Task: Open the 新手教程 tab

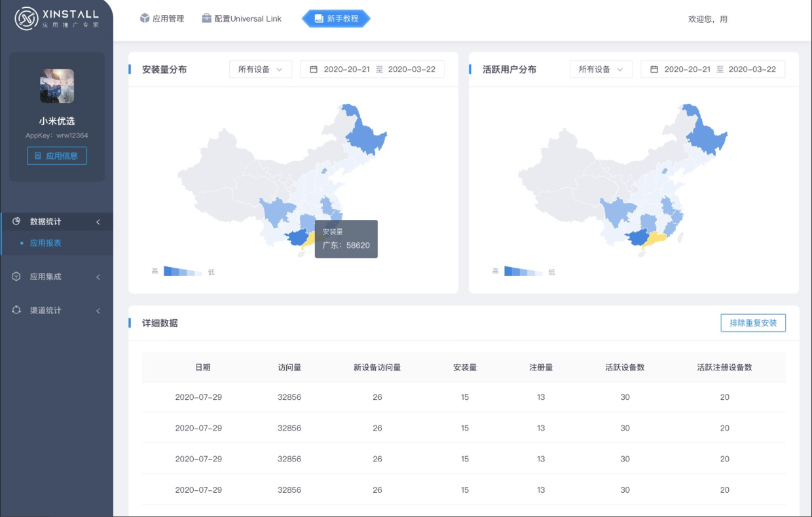Action: click(x=336, y=19)
